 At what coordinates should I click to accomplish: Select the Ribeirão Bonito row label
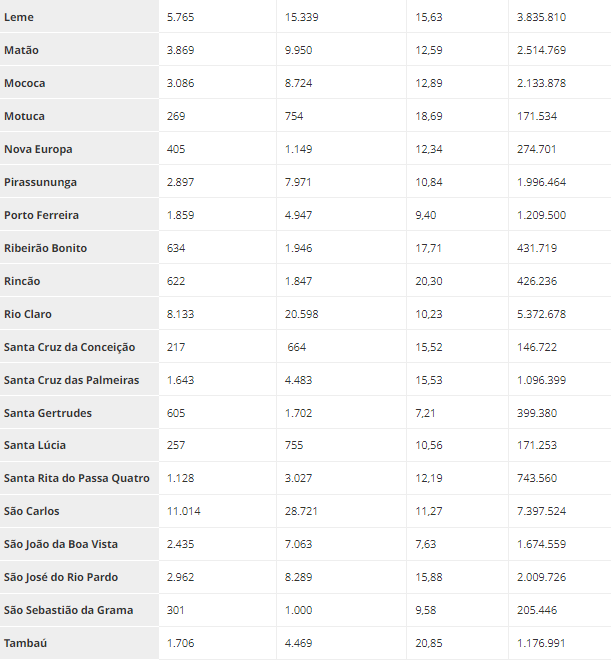pos(46,248)
